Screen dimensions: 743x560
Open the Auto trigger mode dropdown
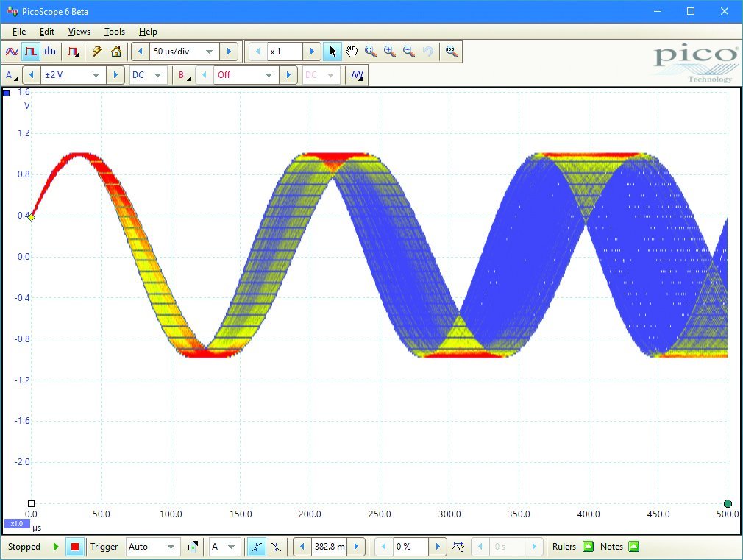[152, 547]
